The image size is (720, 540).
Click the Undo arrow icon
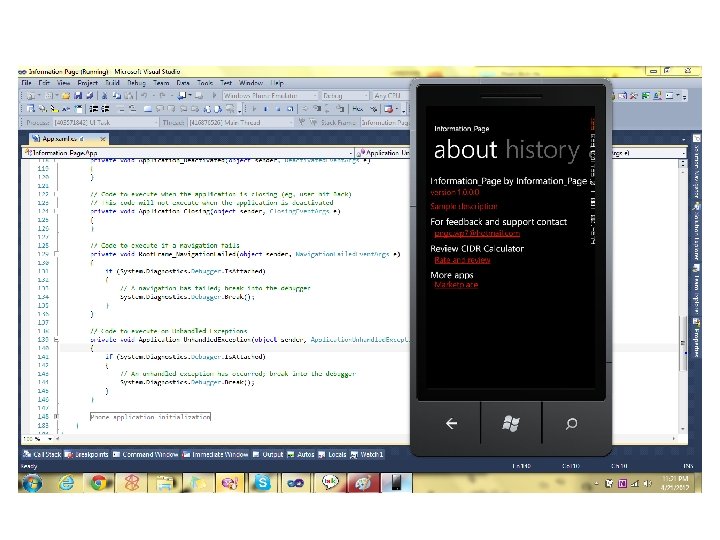click(144, 96)
